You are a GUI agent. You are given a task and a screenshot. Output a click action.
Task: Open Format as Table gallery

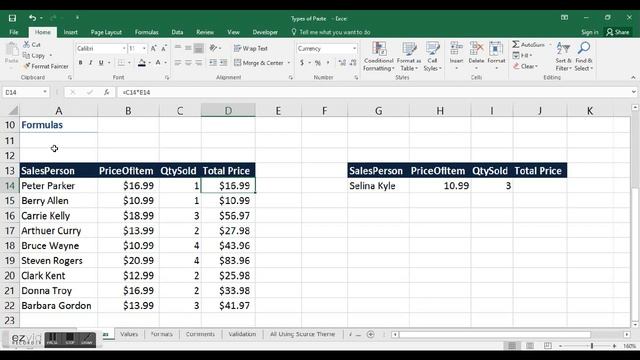click(x=409, y=56)
